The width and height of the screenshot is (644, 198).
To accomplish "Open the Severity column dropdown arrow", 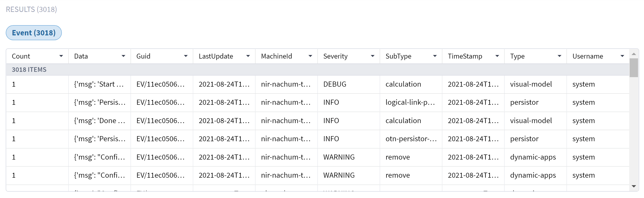I will [x=372, y=56].
